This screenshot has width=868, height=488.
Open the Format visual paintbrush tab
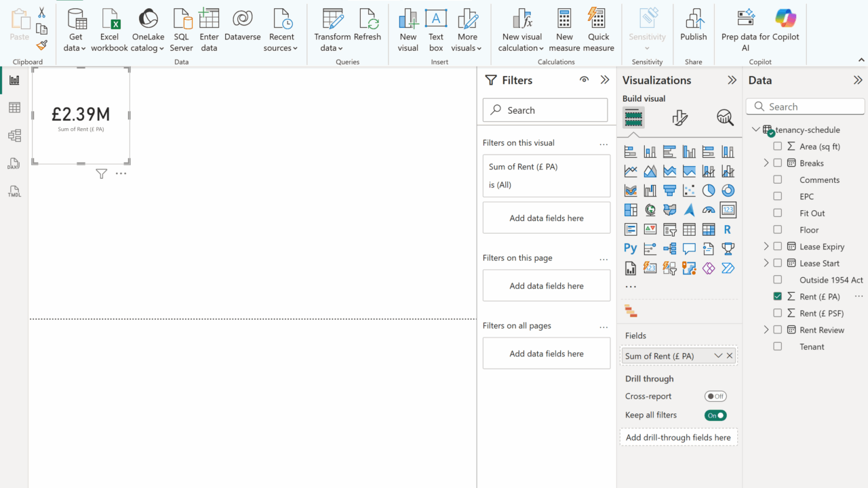tap(679, 118)
